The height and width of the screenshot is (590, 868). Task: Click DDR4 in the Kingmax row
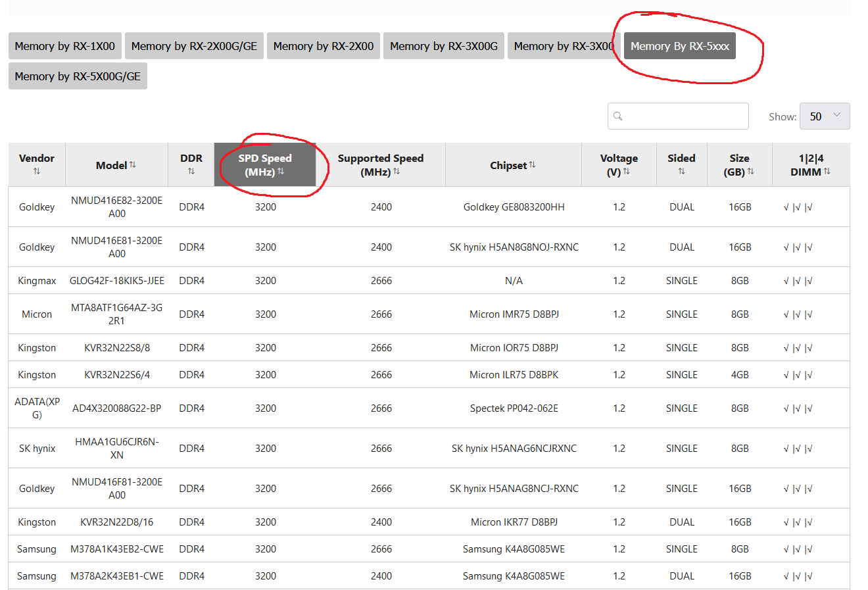pyautogui.click(x=191, y=280)
